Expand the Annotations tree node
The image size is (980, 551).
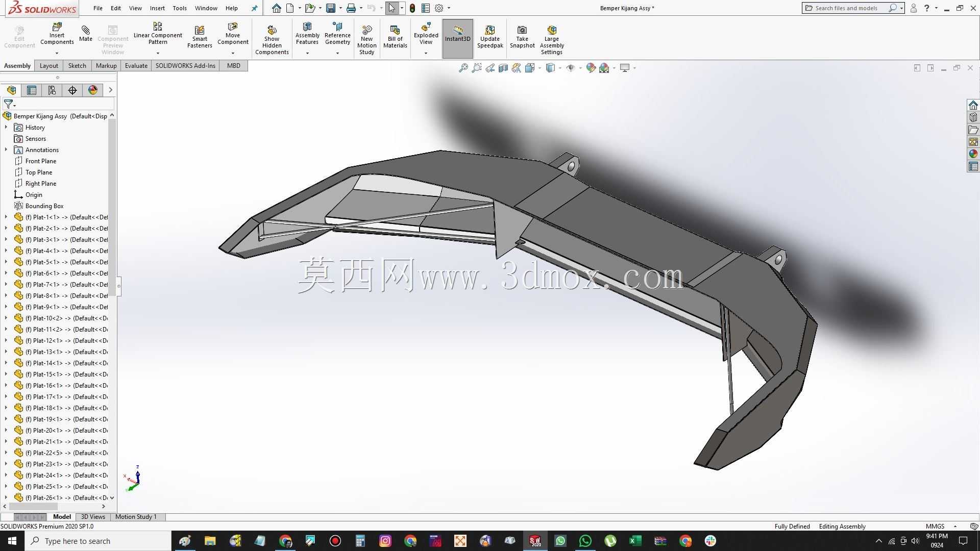(x=6, y=149)
